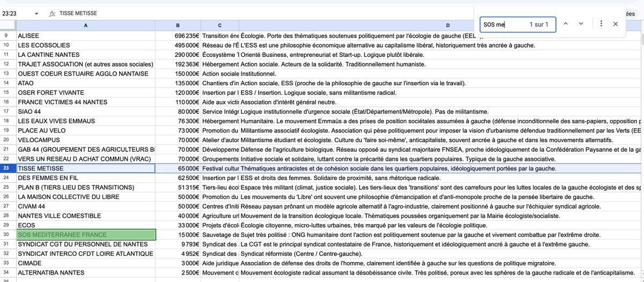Click cell 'NANTES VILLE COMESTIBLE'
The width and height of the screenshot is (644, 282).
[86, 216]
